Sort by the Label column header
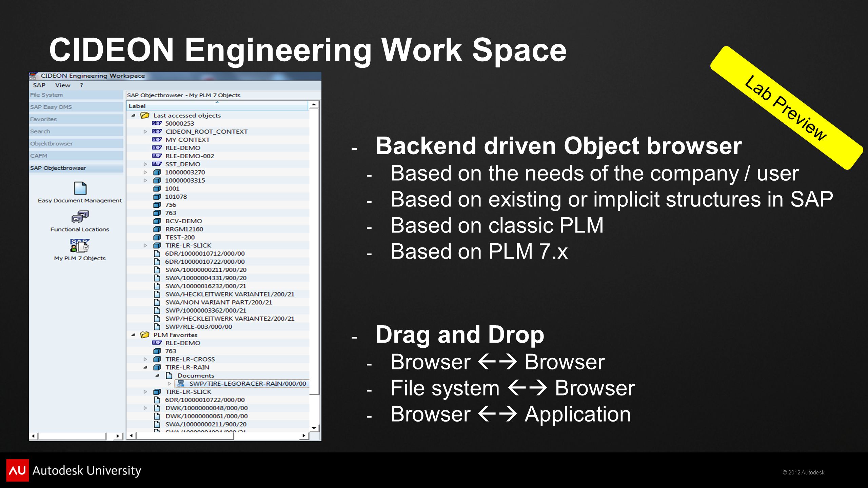868x488 pixels. pyautogui.click(x=217, y=106)
